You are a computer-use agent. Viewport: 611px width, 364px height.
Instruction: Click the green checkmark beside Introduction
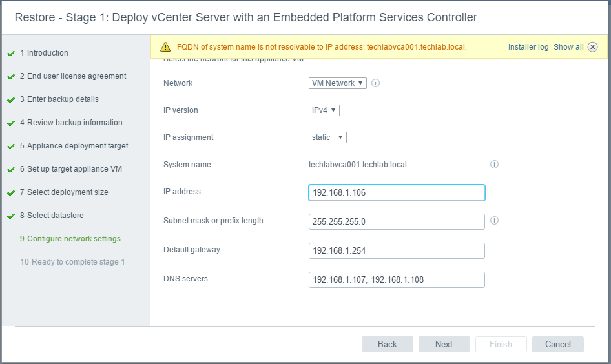11,54
